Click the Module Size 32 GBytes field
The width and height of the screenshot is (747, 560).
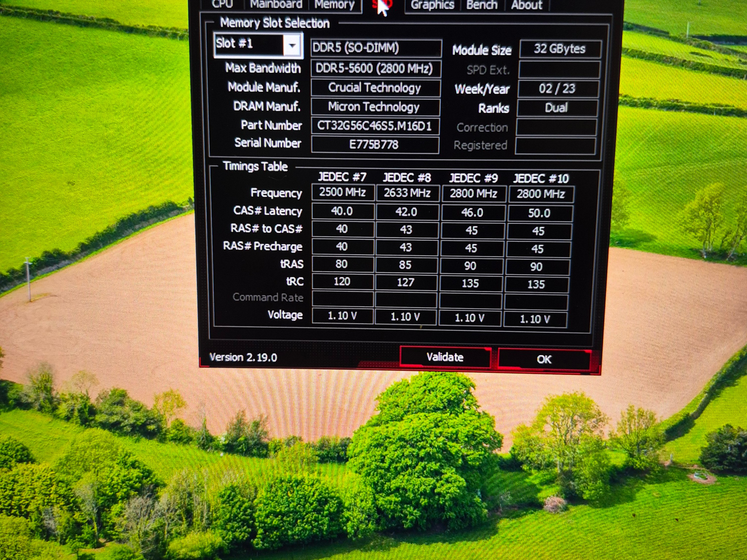click(x=560, y=49)
